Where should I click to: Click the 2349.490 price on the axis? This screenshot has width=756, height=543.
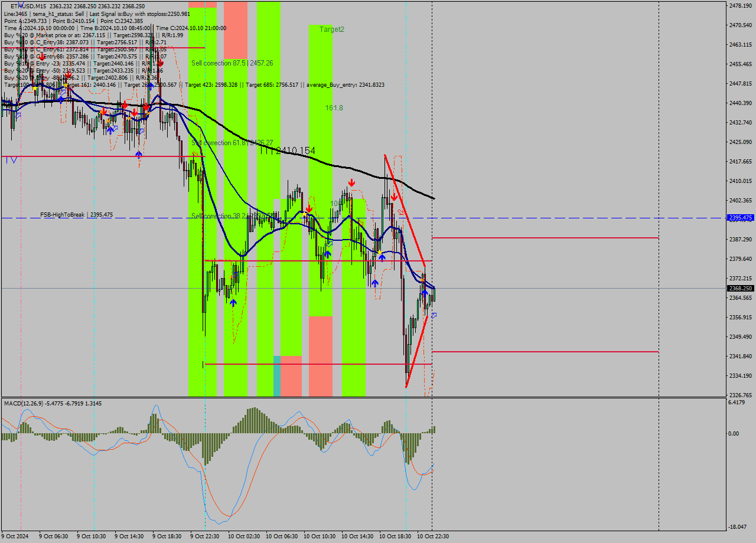(x=740, y=336)
